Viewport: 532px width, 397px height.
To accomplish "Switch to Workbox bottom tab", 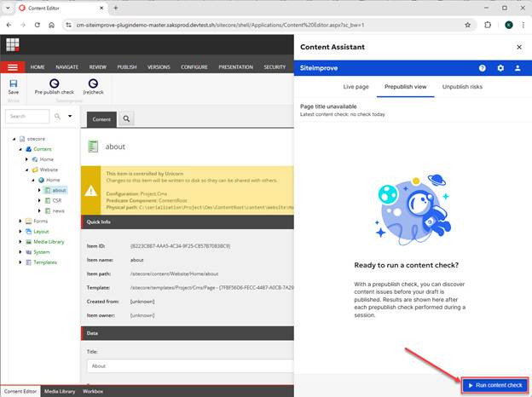I will tap(93, 391).
